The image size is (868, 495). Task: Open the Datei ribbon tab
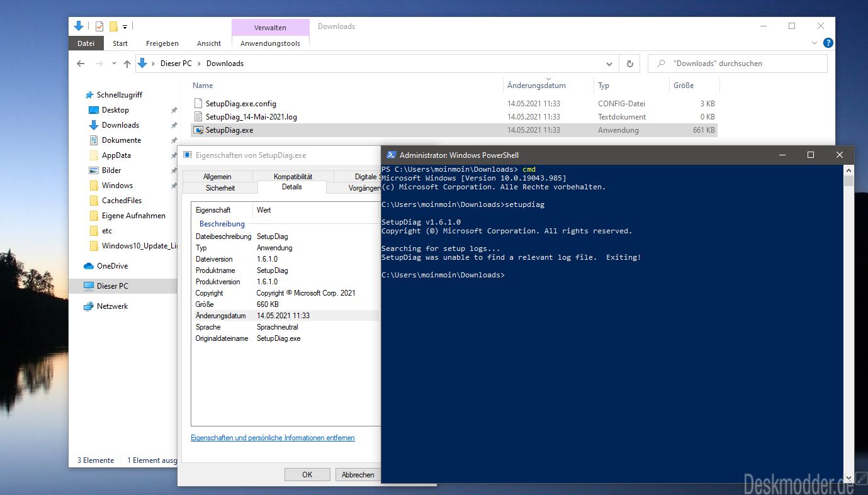tap(86, 43)
